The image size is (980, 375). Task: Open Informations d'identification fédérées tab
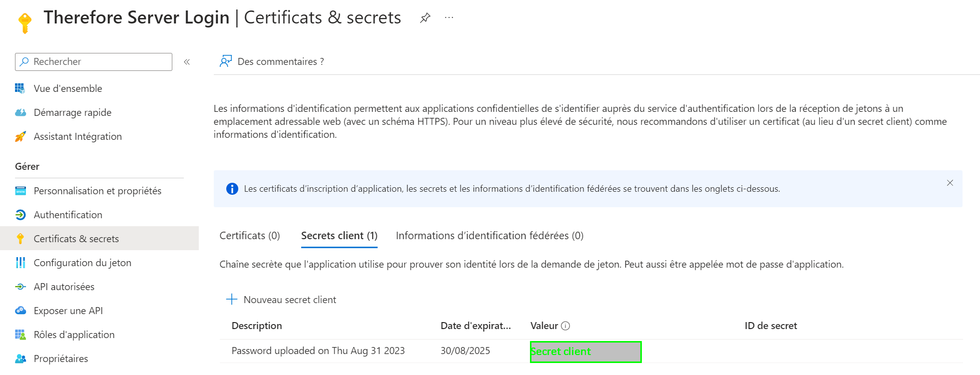490,235
